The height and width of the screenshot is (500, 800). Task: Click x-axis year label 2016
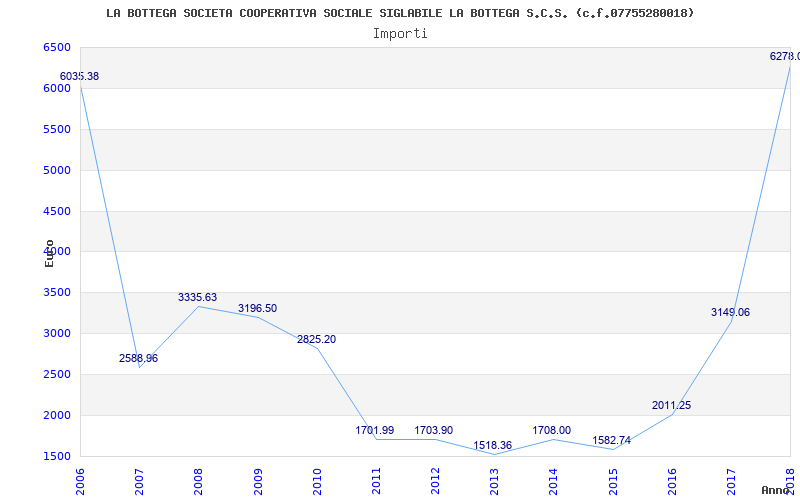coord(672,481)
